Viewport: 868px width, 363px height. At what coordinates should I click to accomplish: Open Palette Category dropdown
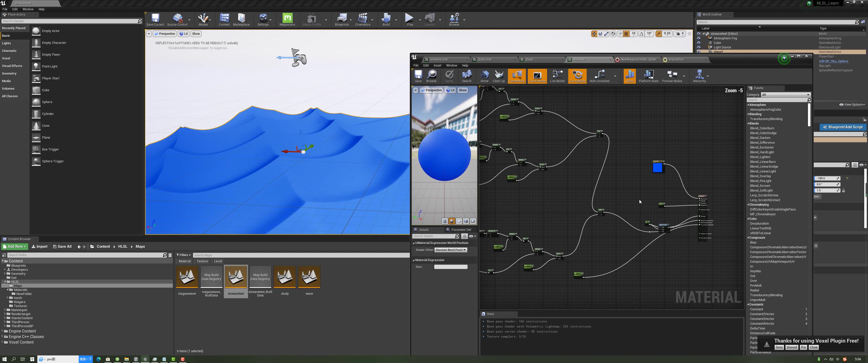pos(785,95)
